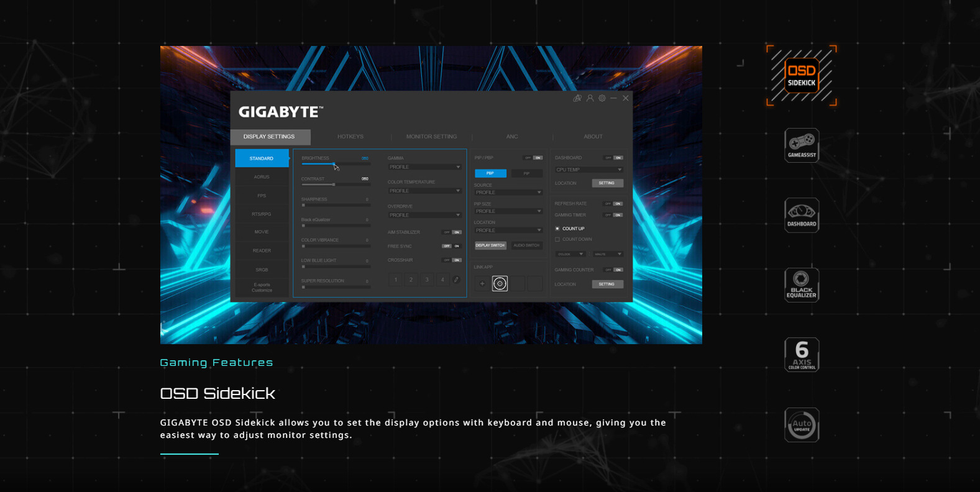
Task: Select the E-sports Customize mode
Action: [x=262, y=288]
